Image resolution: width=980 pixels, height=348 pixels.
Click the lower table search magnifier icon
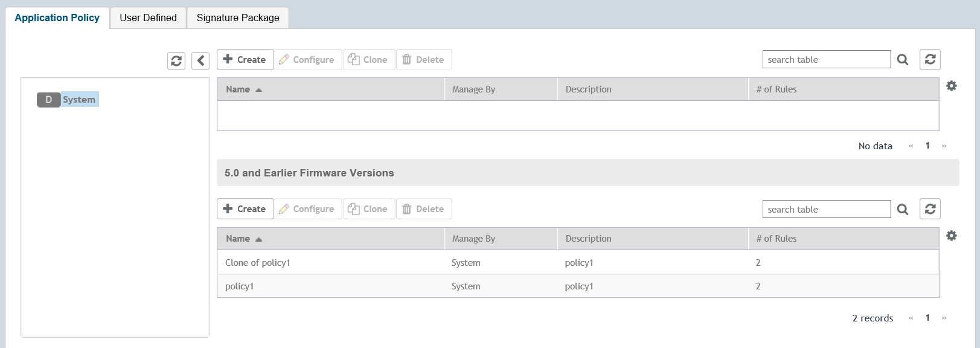pos(903,210)
